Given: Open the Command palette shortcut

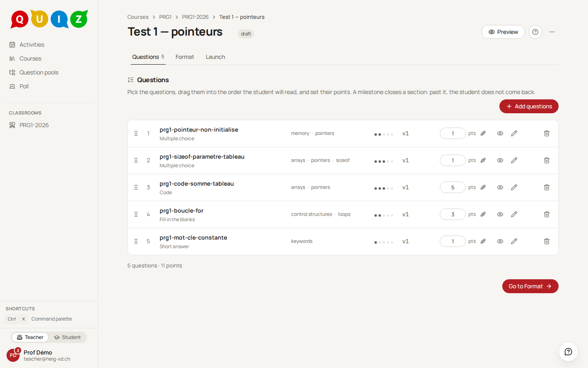Looking at the screenshot, I should 39,319.
